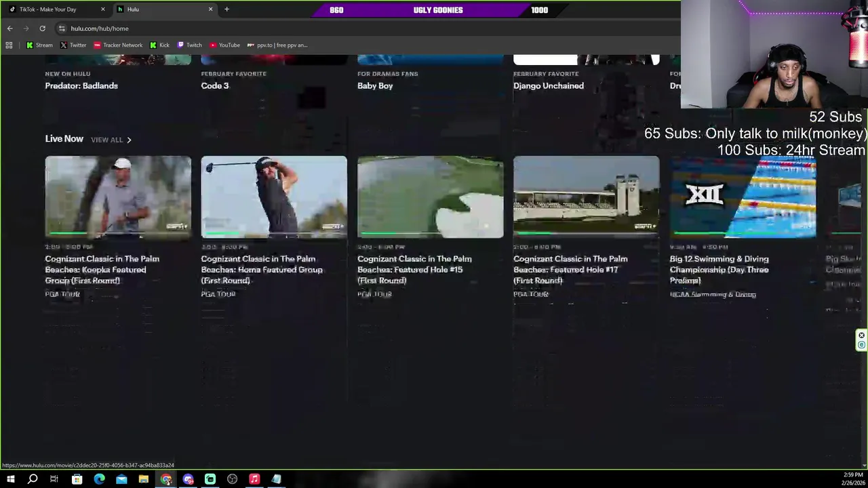The width and height of the screenshot is (868, 488).
Task: Open the Stream bookmark
Action: (39, 45)
